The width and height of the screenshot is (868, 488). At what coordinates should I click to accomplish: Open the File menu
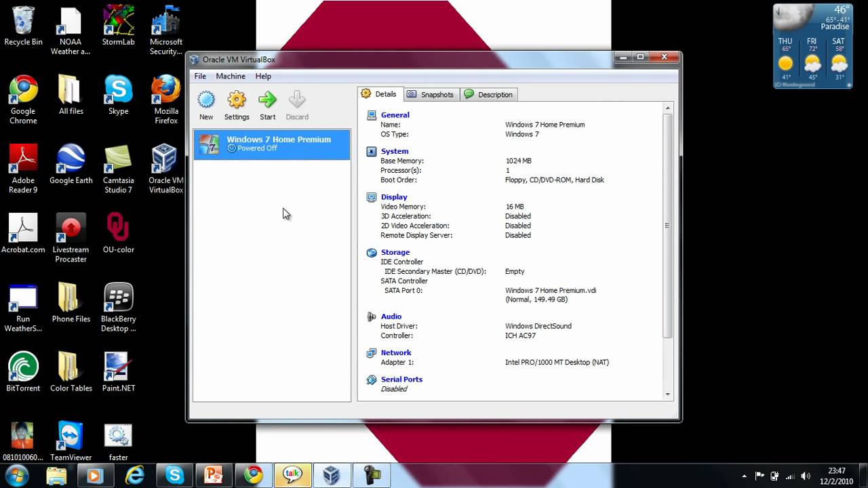coord(200,77)
